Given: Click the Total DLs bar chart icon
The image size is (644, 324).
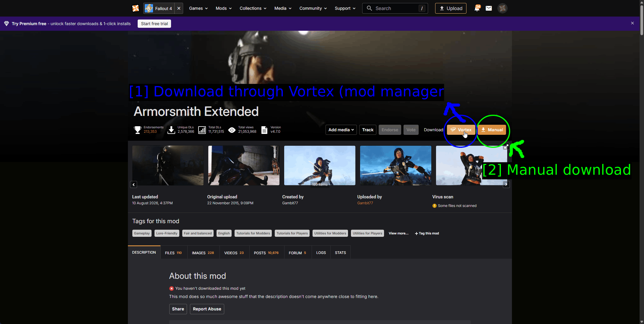Looking at the screenshot, I should click(x=202, y=130).
